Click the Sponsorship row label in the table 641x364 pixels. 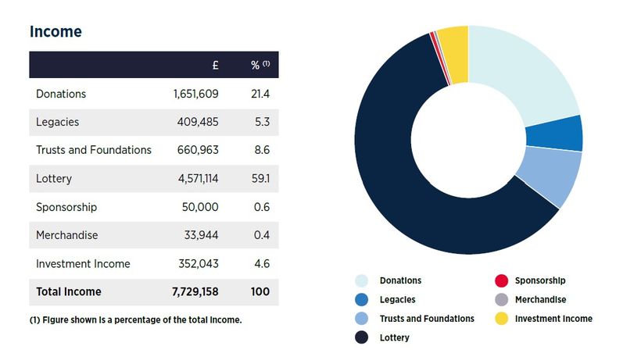pyautogui.click(x=68, y=207)
